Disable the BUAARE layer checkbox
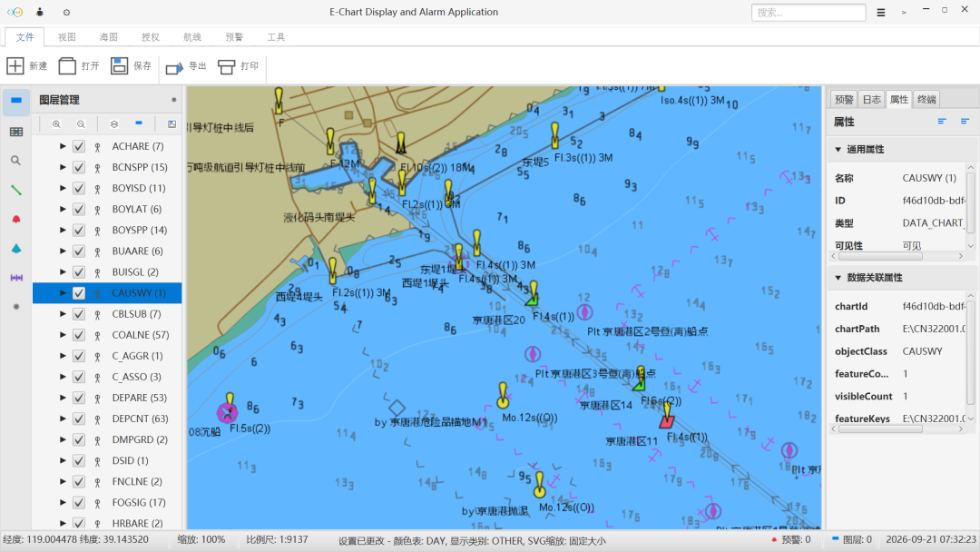 (x=79, y=251)
